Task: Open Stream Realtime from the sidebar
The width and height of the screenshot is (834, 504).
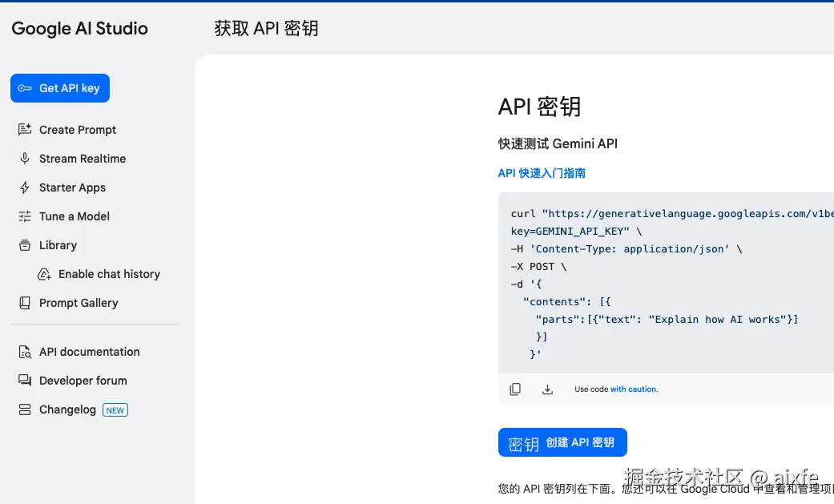Action: click(83, 159)
